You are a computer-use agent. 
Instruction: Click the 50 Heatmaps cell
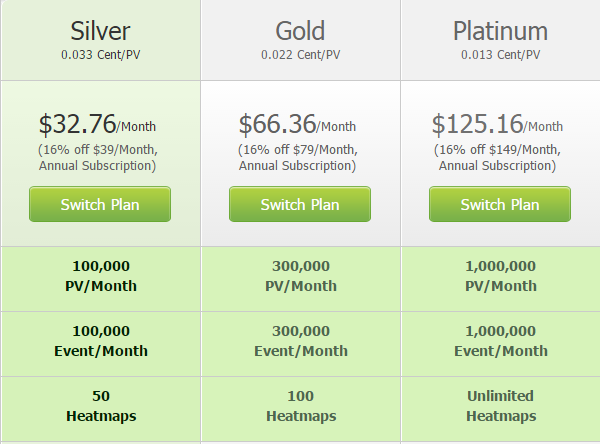[x=101, y=409]
